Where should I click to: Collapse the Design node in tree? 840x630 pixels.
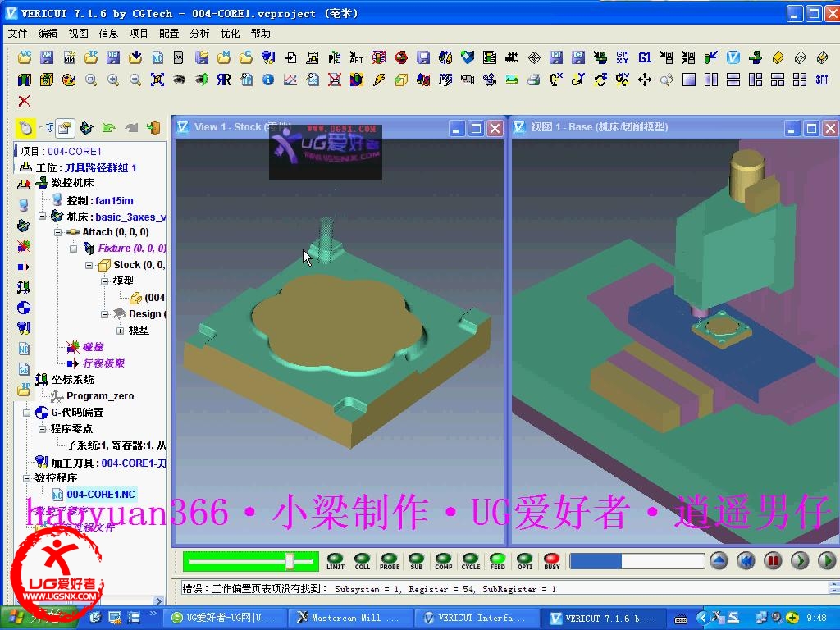click(104, 314)
